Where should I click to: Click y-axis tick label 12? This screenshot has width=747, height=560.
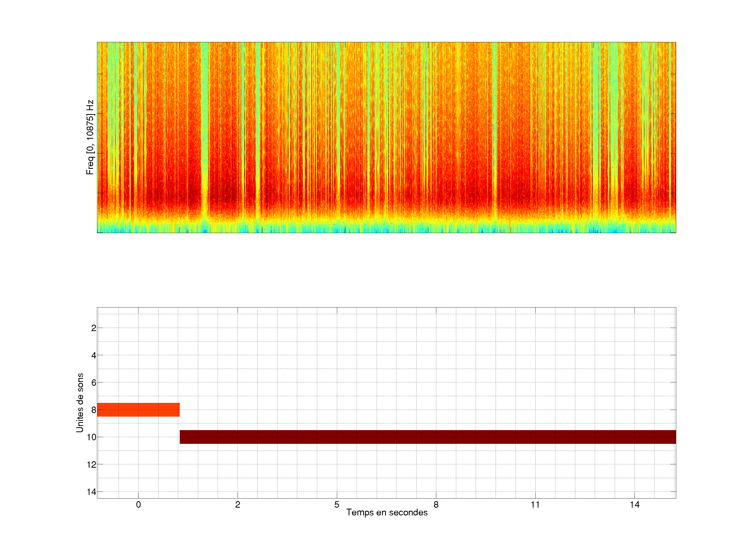pos(92,465)
